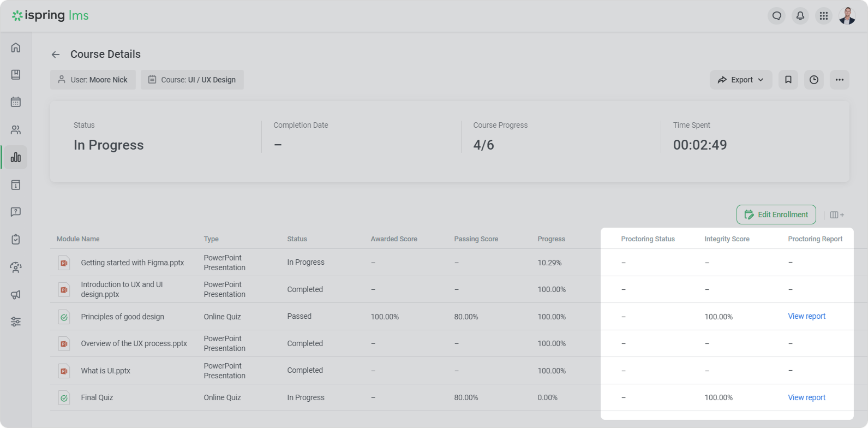Open the add columns selector
This screenshot has width=868, height=428.
point(836,215)
